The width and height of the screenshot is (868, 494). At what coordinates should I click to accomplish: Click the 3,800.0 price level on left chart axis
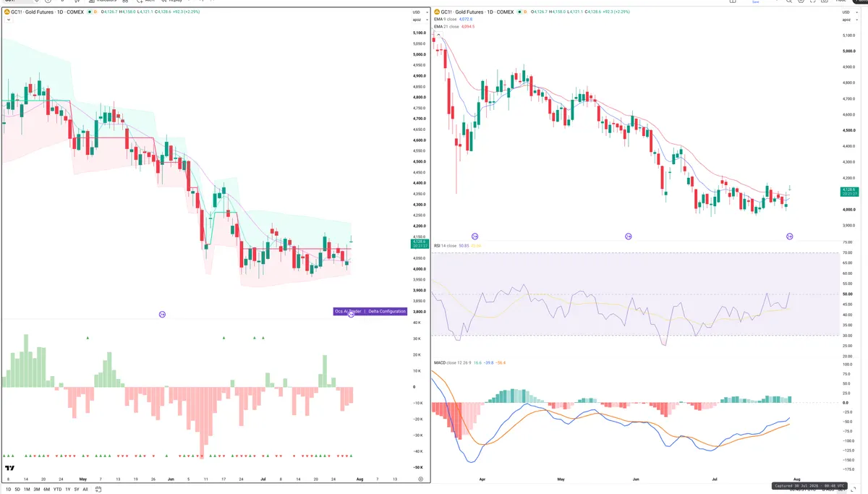[419, 312]
